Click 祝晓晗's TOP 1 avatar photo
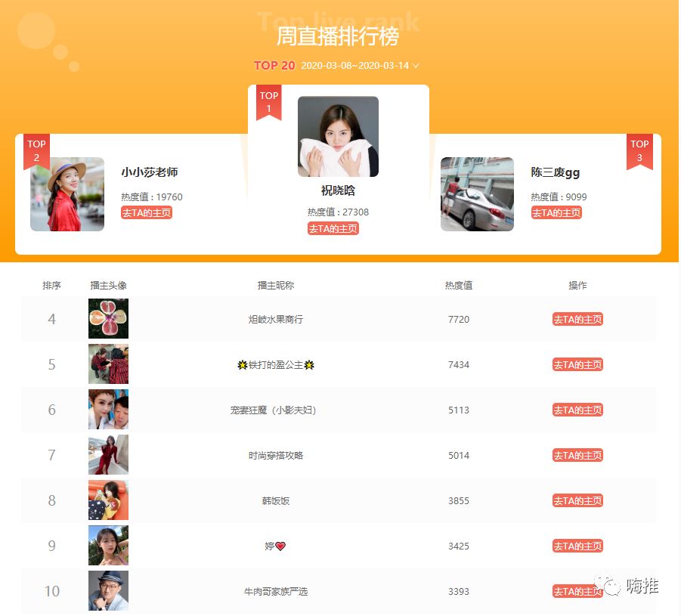The height and width of the screenshot is (616, 681). pyautogui.click(x=338, y=137)
